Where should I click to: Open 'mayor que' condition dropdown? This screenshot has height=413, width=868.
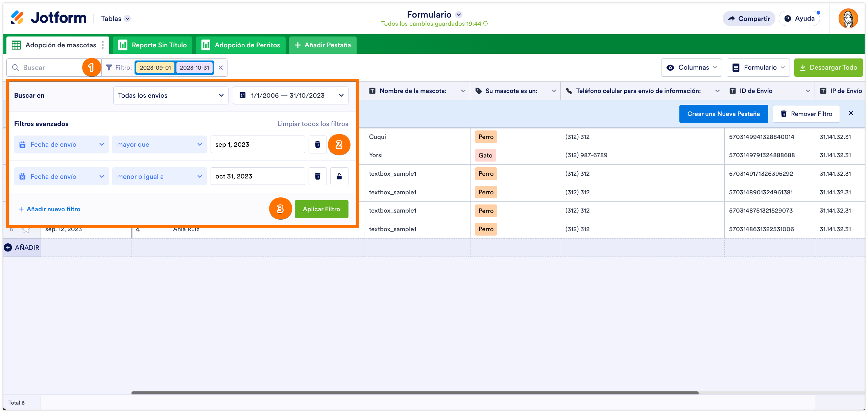[x=159, y=145]
